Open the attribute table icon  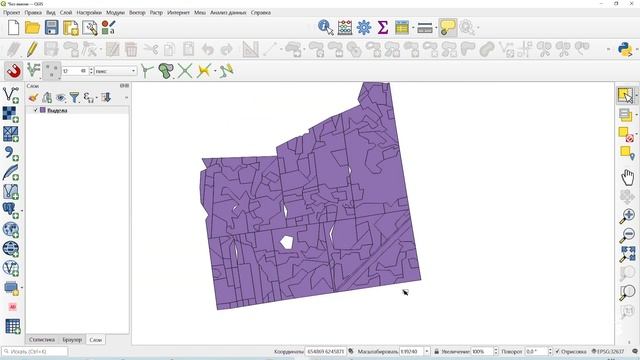(402, 28)
